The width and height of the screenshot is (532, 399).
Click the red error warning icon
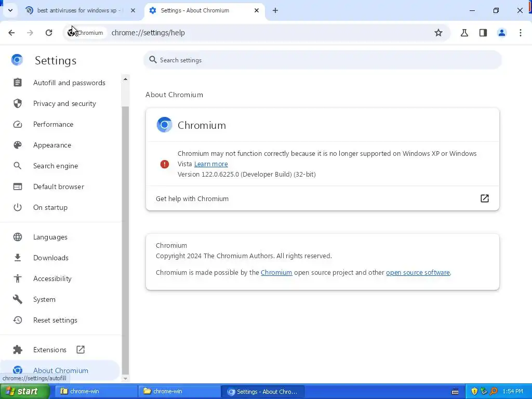(x=165, y=164)
